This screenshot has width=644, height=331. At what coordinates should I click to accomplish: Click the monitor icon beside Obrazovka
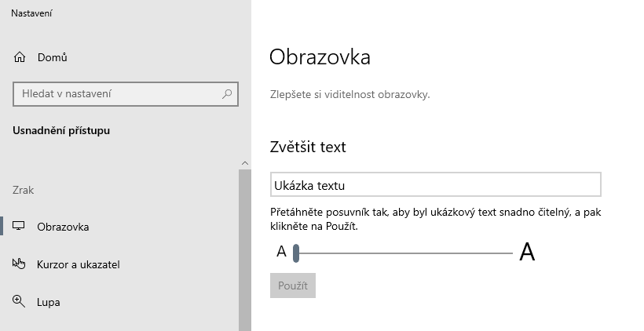coord(20,227)
